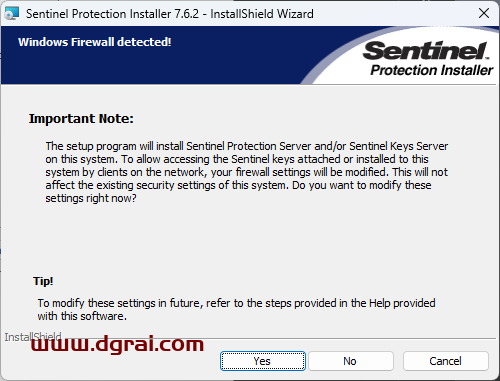Click the line starting To modify these settings
This screenshot has width=500, height=381.
pos(236,303)
